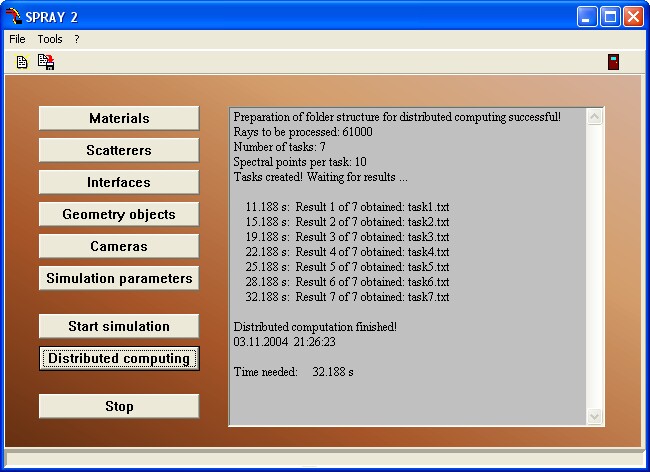Open the Tools menu

(50, 39)
